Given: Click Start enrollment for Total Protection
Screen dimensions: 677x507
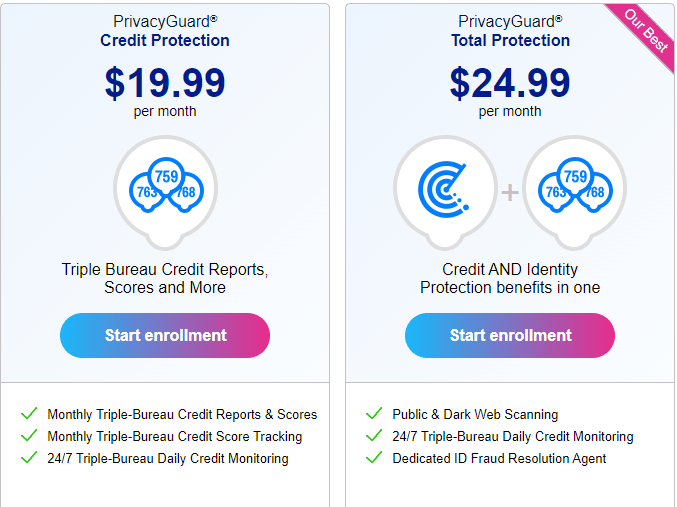Looking at the screenshot, I should (510, 335).
